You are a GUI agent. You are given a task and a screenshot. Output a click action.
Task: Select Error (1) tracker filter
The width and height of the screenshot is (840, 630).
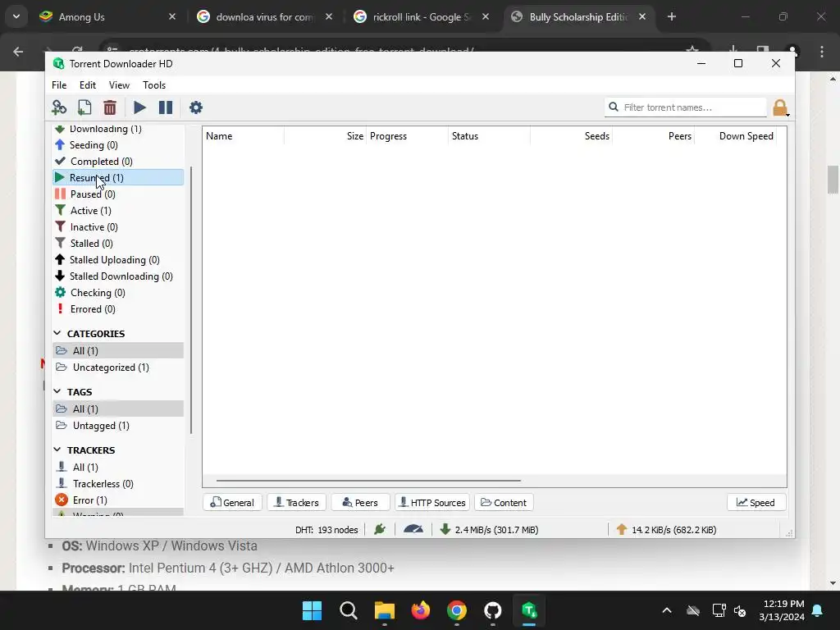point(118,500)
